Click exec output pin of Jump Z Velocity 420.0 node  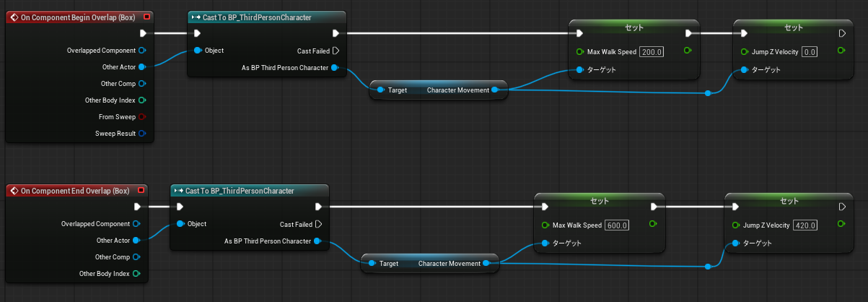[x=841, y=206]
